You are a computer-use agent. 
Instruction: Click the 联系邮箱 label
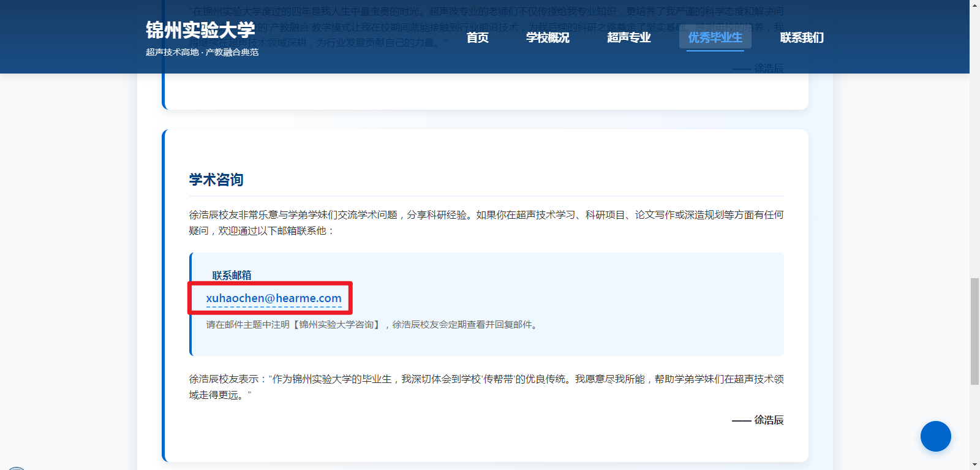tap(232, 275)
